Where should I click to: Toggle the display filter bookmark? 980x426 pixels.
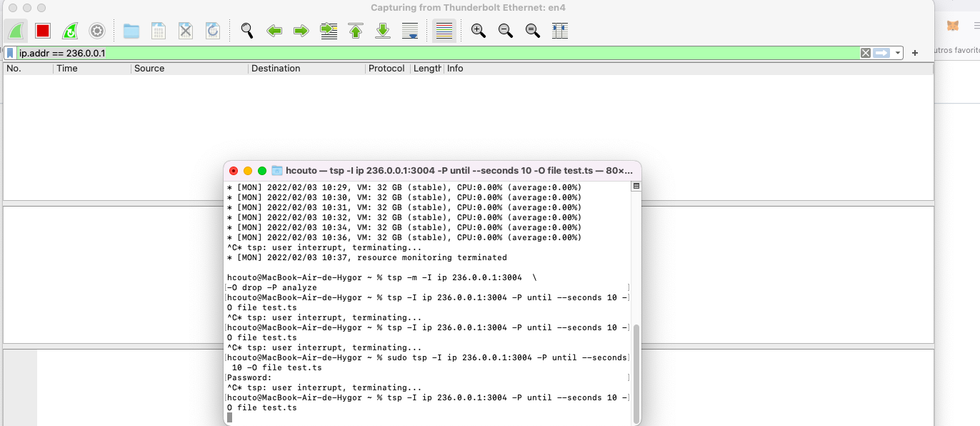[x=9, y=51]
